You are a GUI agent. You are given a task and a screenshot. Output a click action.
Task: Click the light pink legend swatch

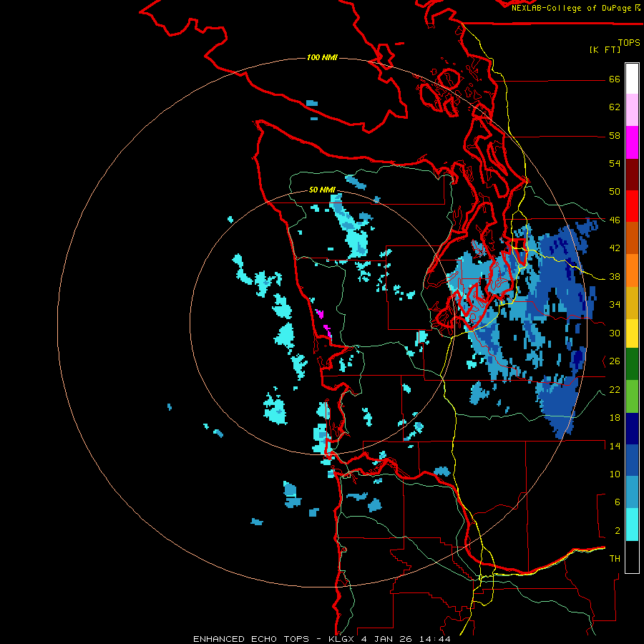pos(632,110)
